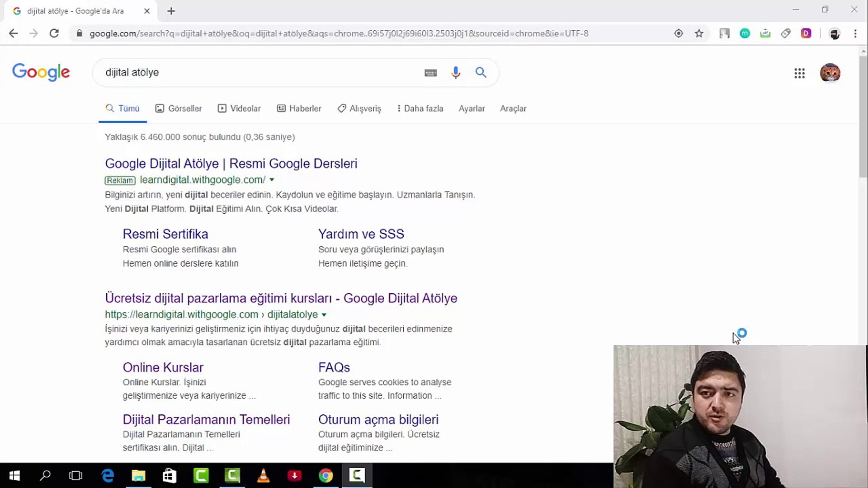Click the Google account profile avatar
The height and width of the screenshot is (488, 868).
tap(830, 73)
